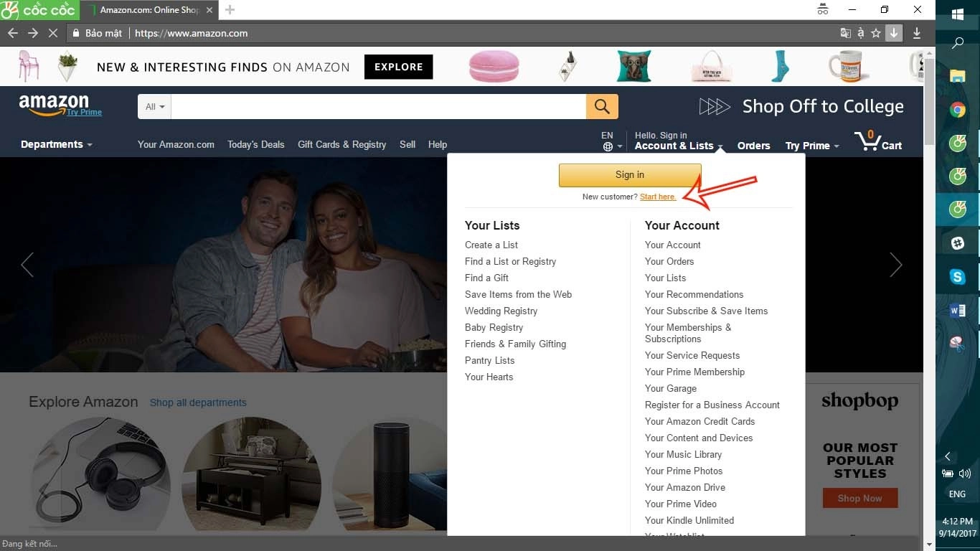Toggle the Vietnamese typing 'à' icon
The width and height of the screenshot is (980, 551).
[x=861, y=33]
